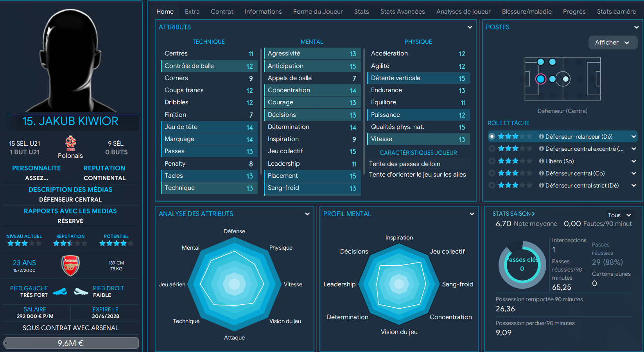This screenshot has width=644, height=352.
Task: Open the Attributs panel dropdown chevron
Action: coord(470,27)
